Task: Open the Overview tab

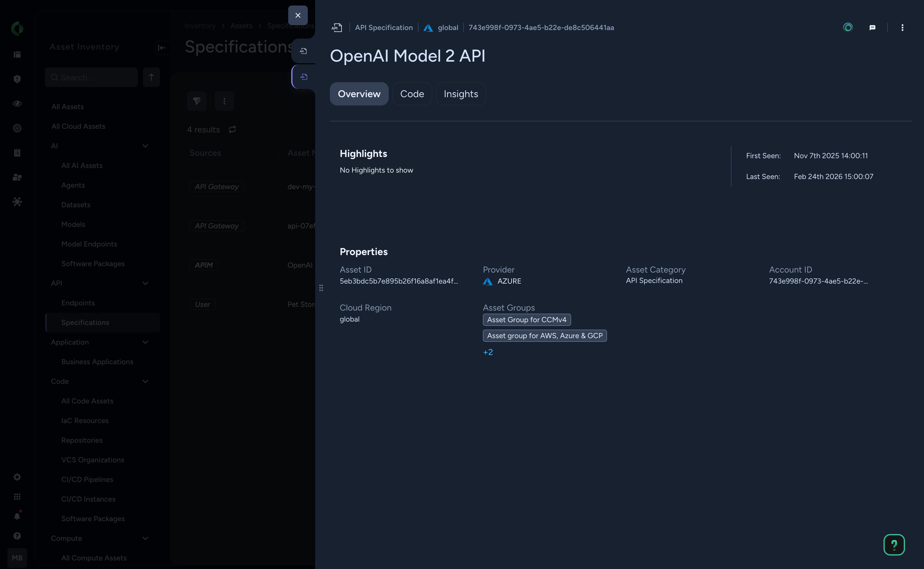Action: (x=359, y=94)
